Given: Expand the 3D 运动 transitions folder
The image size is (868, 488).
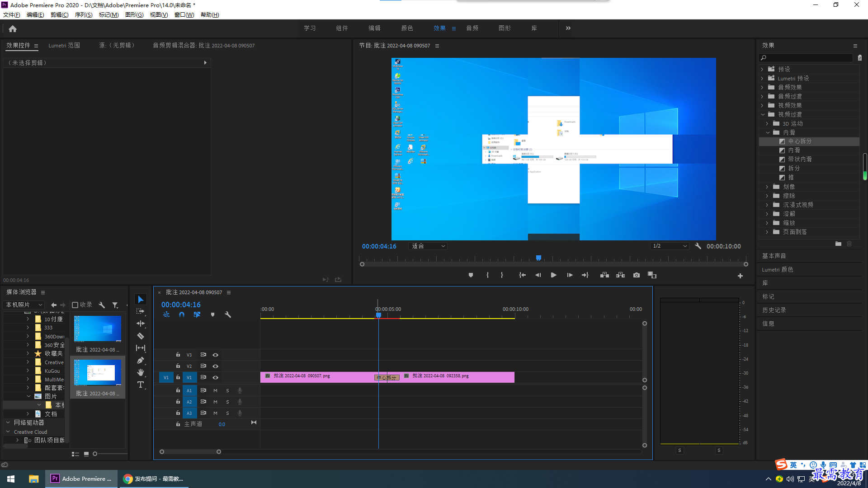Looking at the screenshot, I should (767, 123).
